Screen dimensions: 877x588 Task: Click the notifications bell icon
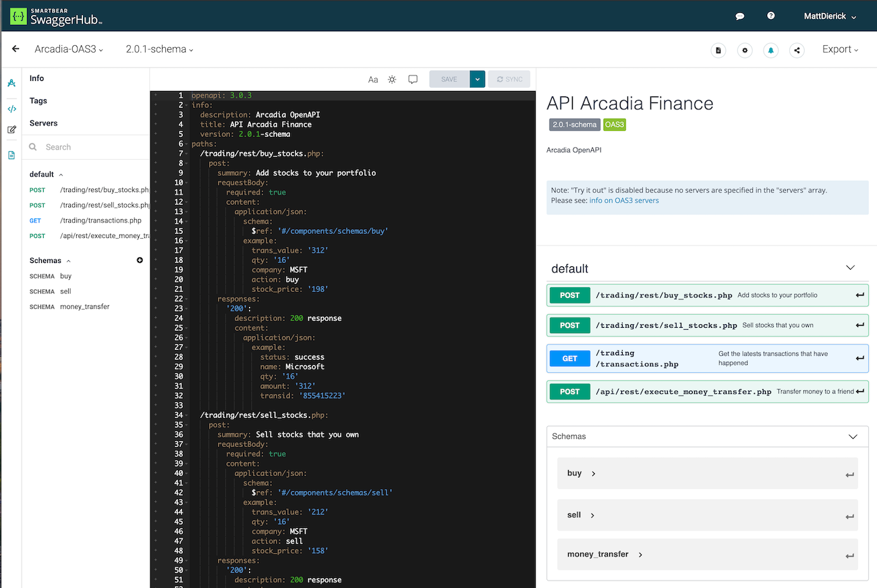click(770, 50)
